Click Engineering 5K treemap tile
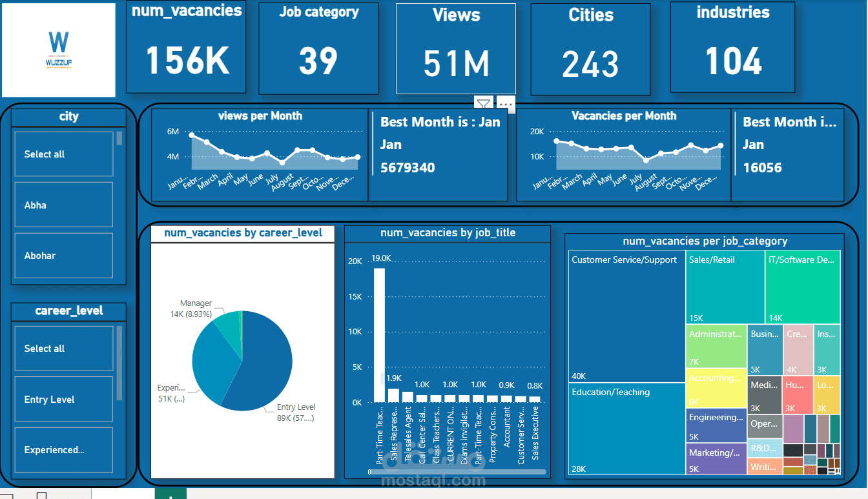 (716, 425)
